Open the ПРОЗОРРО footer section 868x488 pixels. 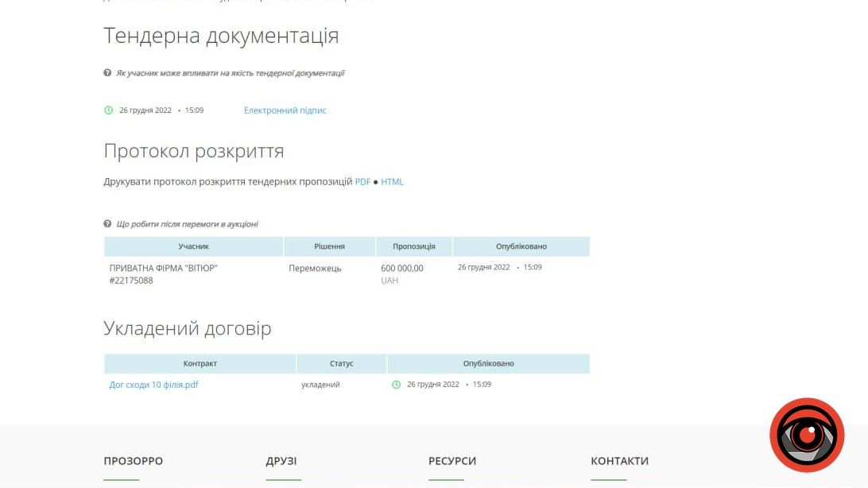click(x=133, y=461)
